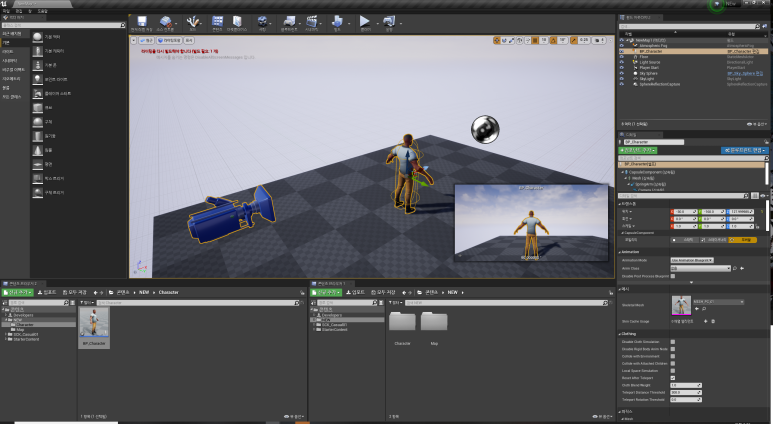
Task: Toggle visibility eye for Player Start
Action: tap(622, 68)
